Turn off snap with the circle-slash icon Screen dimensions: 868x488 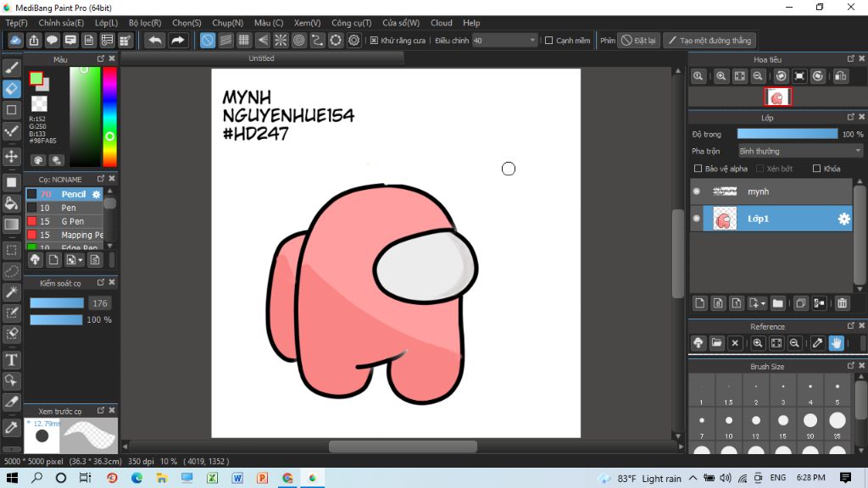click(207, 41)
